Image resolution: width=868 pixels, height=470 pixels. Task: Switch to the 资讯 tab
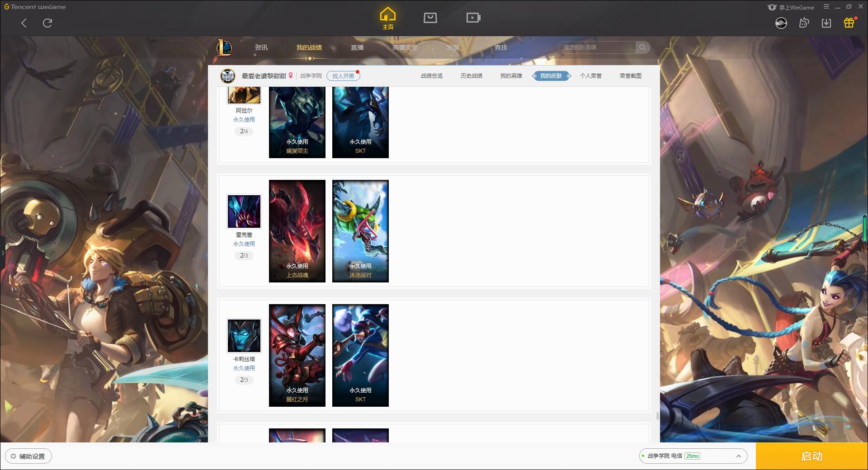click(x=261, y=47)
